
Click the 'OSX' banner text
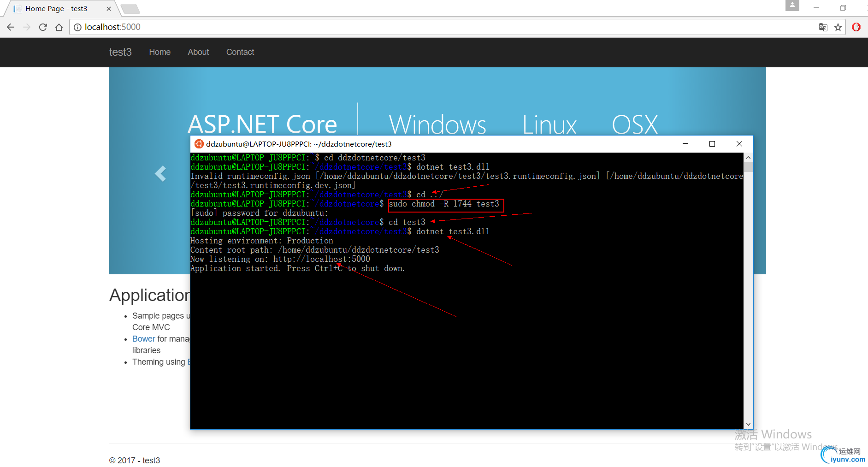coord(635,124)
